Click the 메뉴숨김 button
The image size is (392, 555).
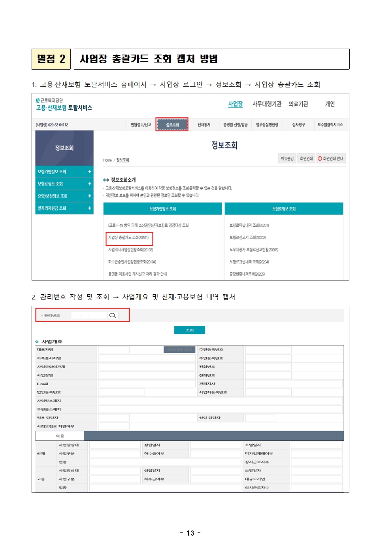[x=287, y=159]
